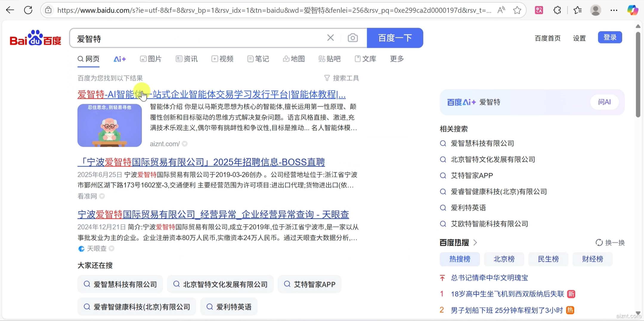Click search icon beside 艾特智家APP in 相关搜索
644x321 pixels.
[x=443, y=176]
